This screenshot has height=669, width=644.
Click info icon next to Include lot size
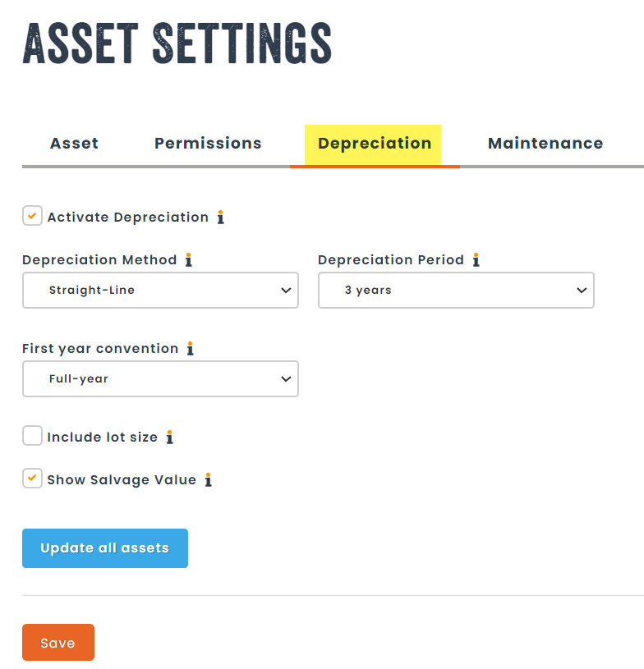[169, 438]
